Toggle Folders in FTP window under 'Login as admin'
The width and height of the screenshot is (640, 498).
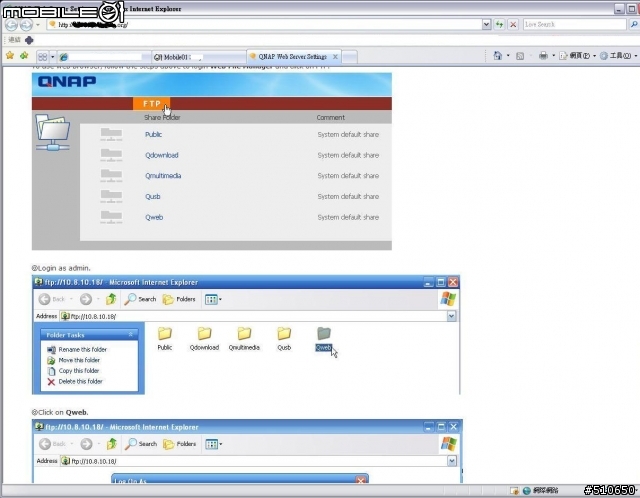tap(179, 299)
